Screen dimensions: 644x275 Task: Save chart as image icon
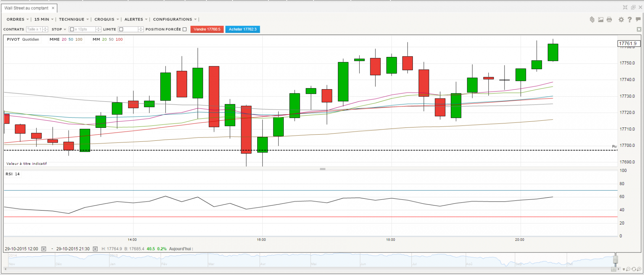601,20
